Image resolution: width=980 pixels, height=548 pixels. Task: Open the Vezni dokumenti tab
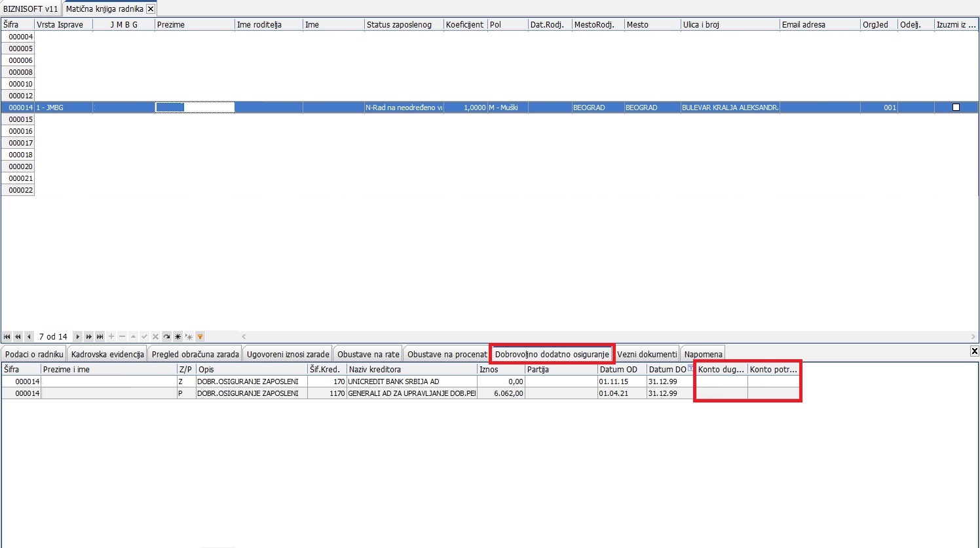(x=647, y=354)
